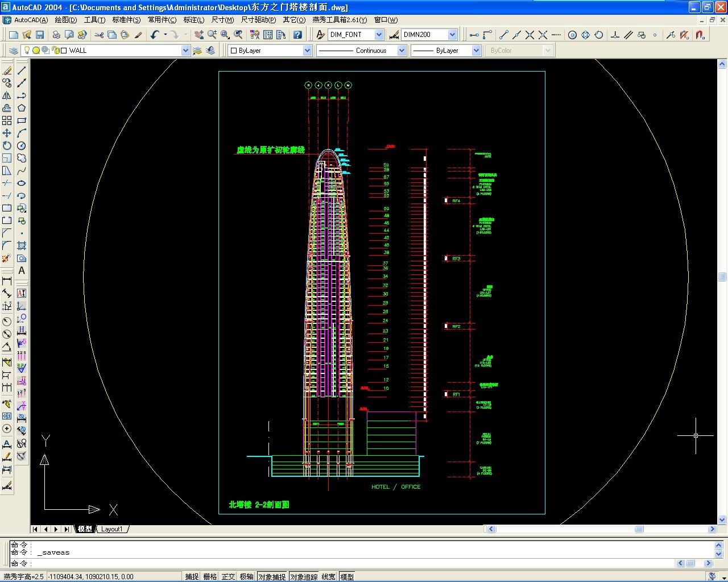Click the Match Properties brush icon
Viewport: 728px width, 582px height.
[x=138, y=35]
